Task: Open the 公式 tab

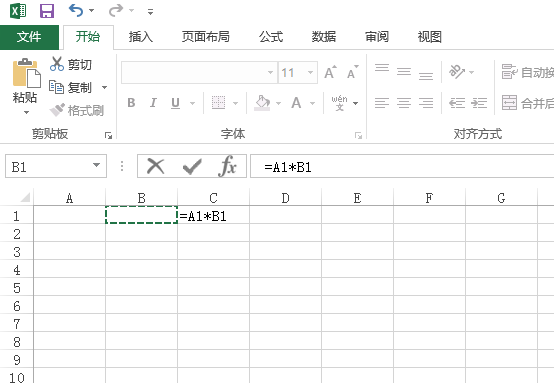Action: click(x=271, y=37)
